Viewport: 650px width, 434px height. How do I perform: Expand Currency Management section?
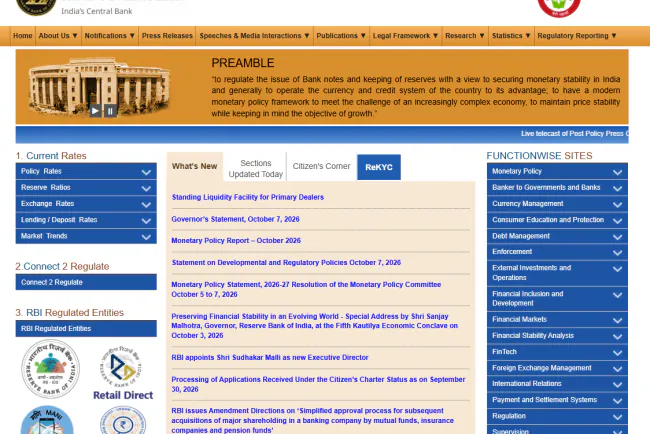click(x=557, y=204)
